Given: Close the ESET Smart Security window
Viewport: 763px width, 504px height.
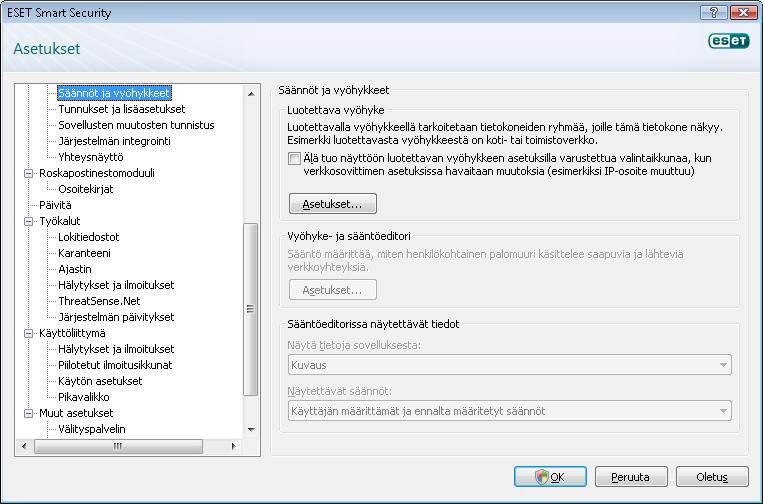Looking at the screenshot, I should tap(743, 13).
